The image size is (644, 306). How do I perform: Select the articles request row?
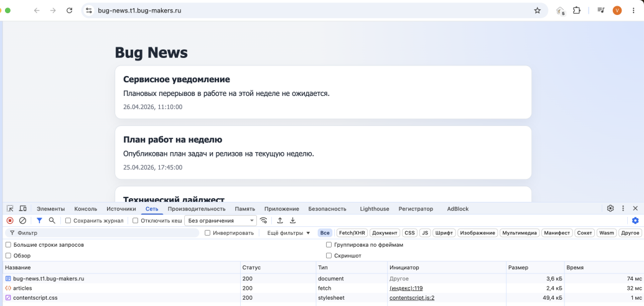(x=322, y=288)
